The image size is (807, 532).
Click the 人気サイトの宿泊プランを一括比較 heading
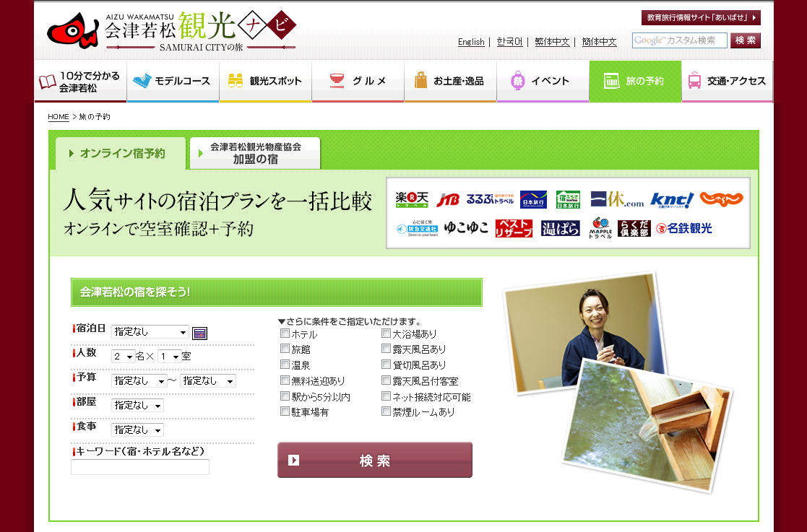217,201
